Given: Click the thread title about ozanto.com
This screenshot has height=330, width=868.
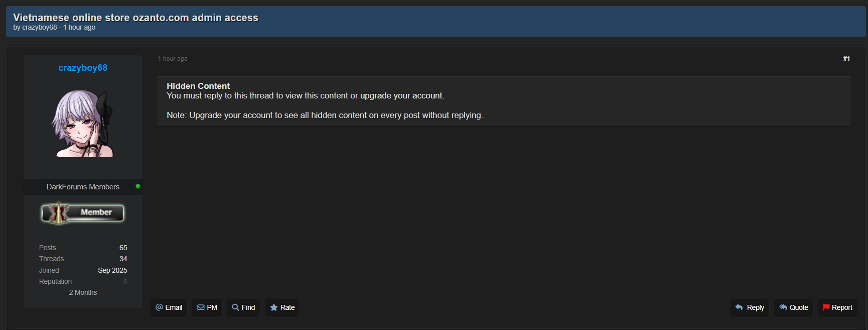Looking at the screenshot, I should pyautogui.click(x=135, y=18).
